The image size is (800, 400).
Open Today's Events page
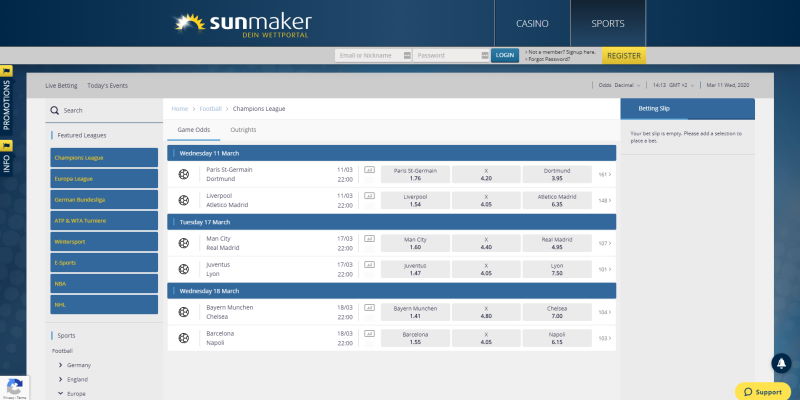108,86
